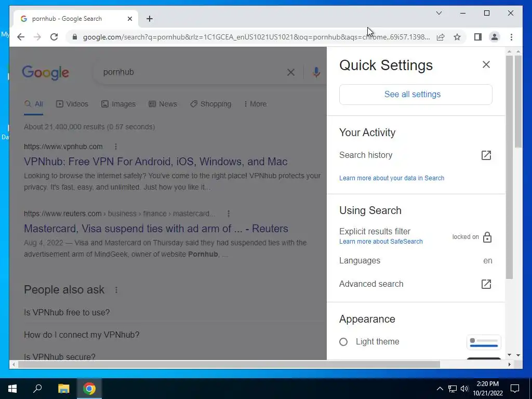Click the See all settings button
The width and height of the screenshot is (532, 399).
pos(416,95)
